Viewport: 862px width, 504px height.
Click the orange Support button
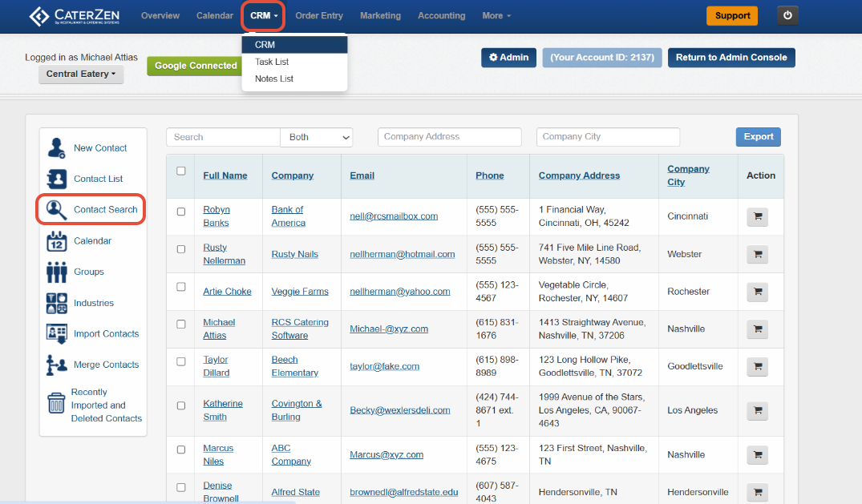coord(732,15)
